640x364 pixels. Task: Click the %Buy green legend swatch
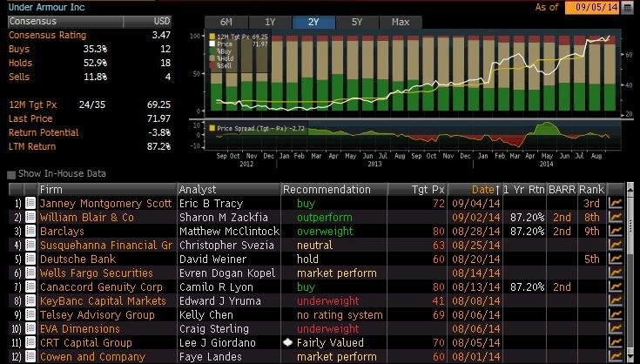point(212,51)
